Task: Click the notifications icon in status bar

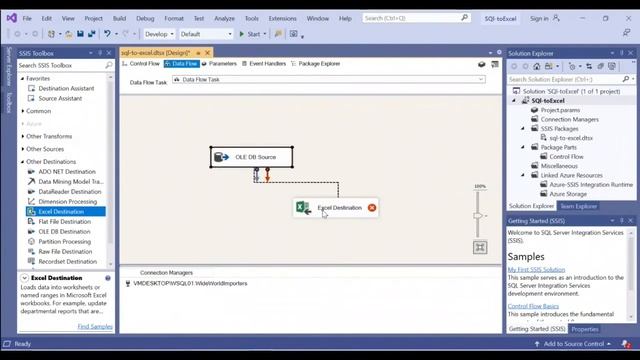Action: pos(626,344)
